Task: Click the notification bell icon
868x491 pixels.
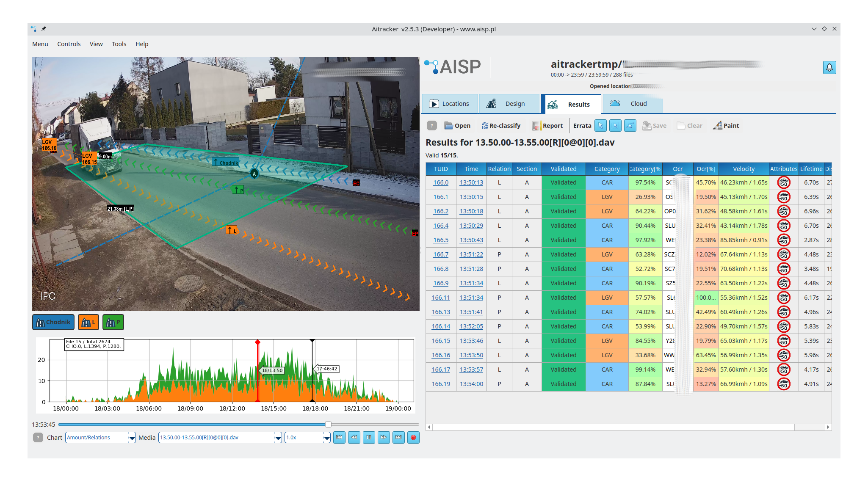Action: 829,67
